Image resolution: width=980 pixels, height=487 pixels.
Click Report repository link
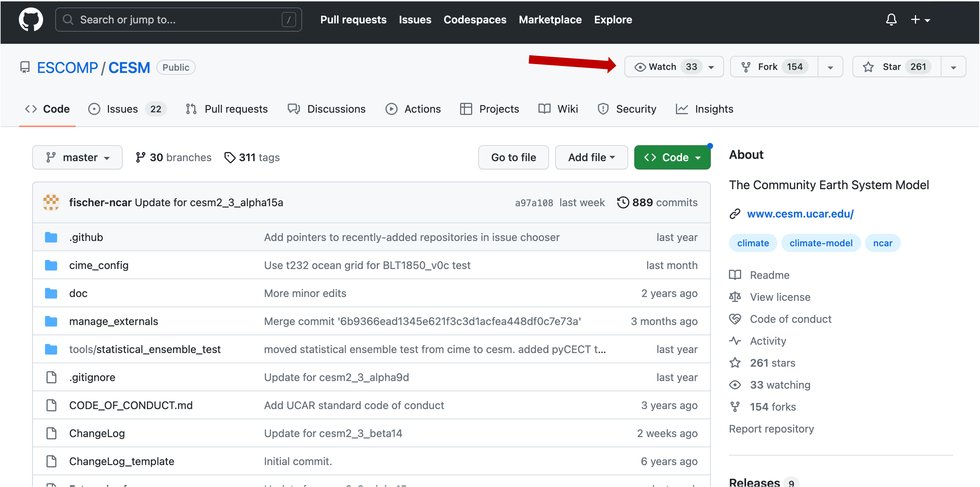771,428
